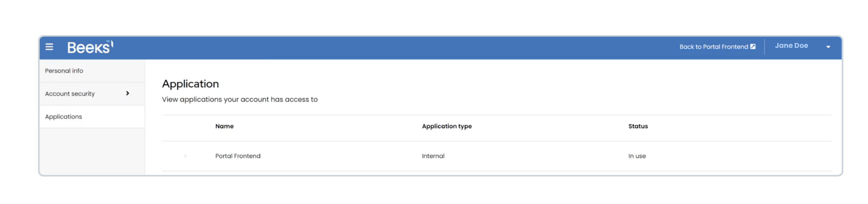Select Account security in the sidebar
This screenshot has height=204, width=868.
70,94
